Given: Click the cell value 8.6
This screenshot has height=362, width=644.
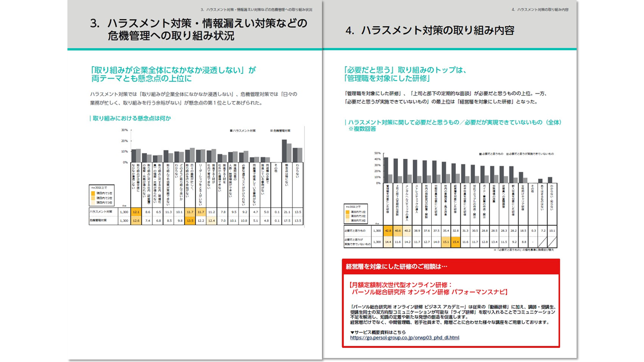Looking at the screenshot, I should click(x=147, y=212).
